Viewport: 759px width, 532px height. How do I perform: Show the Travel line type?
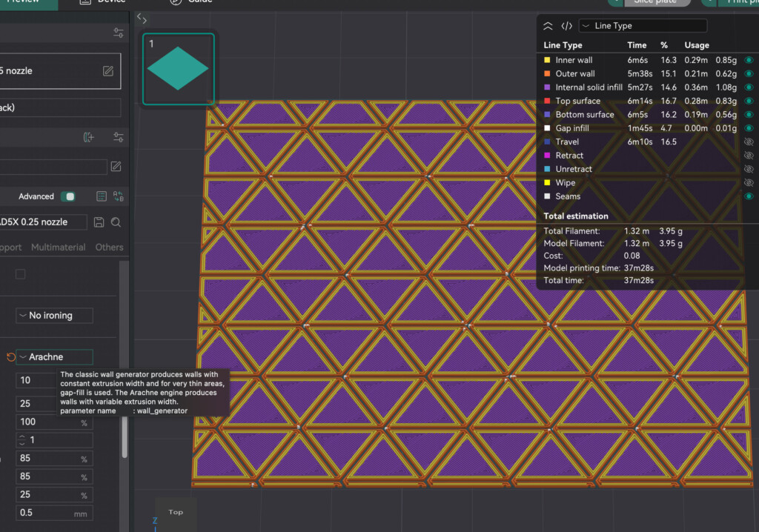[749, 142]
